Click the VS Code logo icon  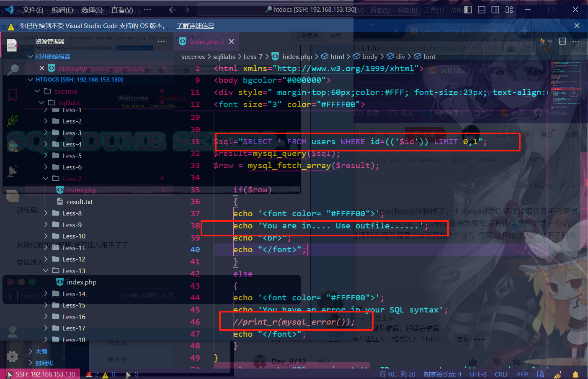[9, 9]
